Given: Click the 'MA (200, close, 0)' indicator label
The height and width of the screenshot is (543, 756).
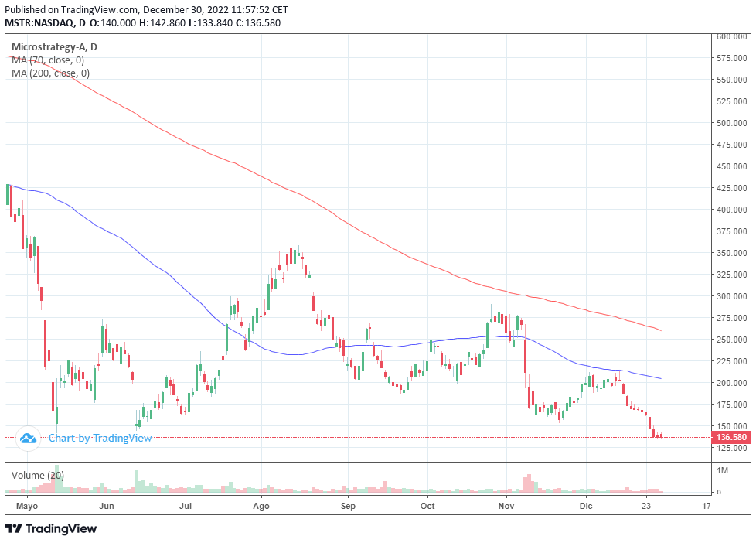Looking at the screenshot, I should 50,73.
